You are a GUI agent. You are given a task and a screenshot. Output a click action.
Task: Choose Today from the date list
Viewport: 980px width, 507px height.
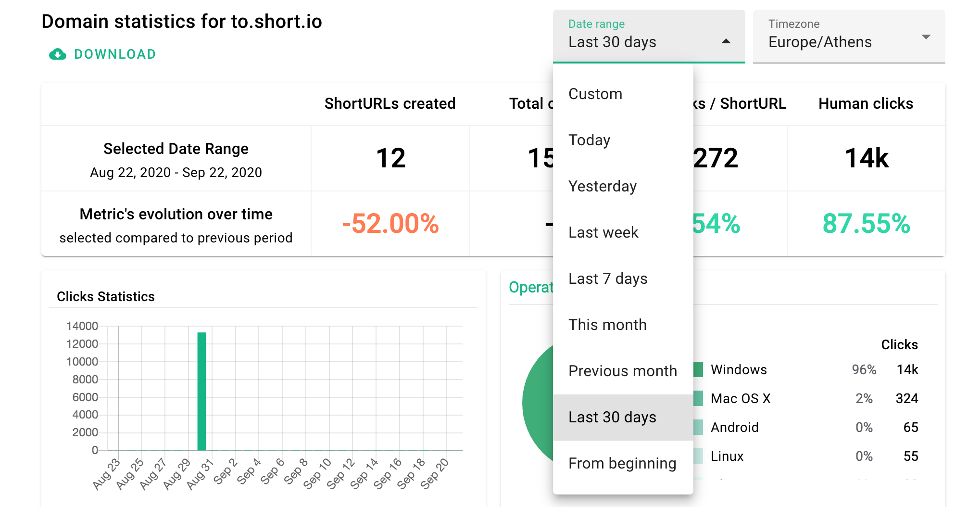(x=590, y=140)
